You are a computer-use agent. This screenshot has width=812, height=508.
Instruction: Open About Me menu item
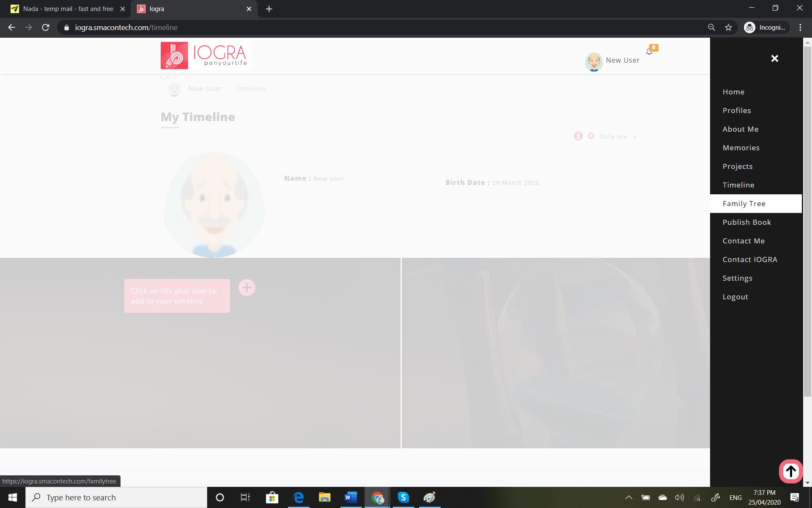click(x=741, y=129)
